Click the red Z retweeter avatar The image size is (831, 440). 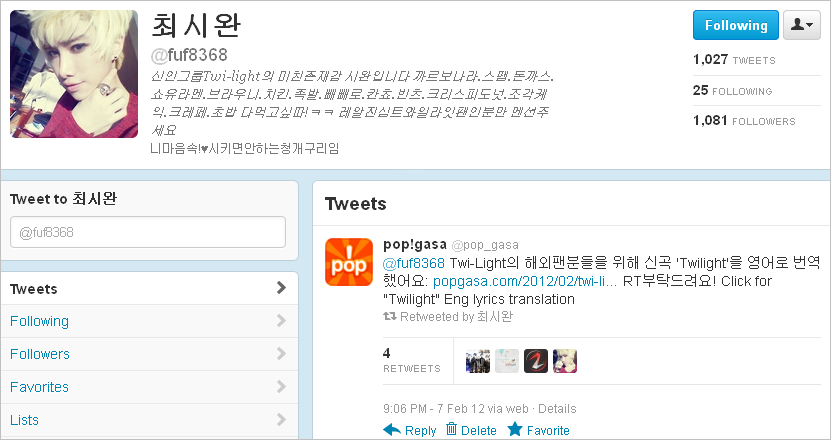(x=536, y=361)
